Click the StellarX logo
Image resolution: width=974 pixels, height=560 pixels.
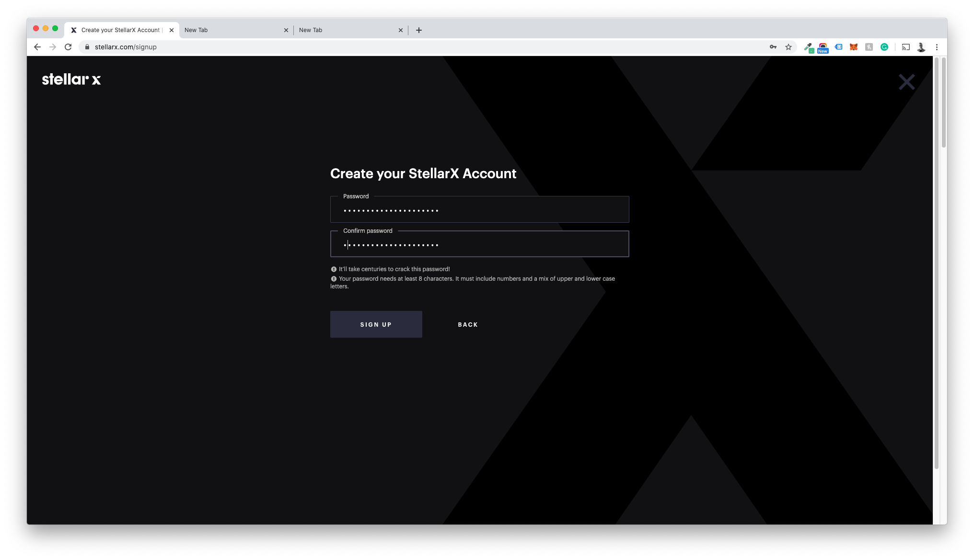(x=71, y=79)
